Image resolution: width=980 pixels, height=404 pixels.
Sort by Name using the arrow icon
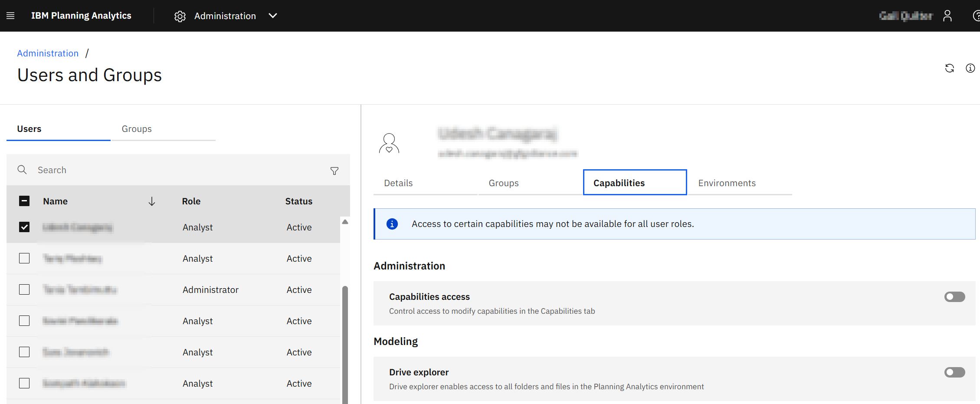point(151,201)
